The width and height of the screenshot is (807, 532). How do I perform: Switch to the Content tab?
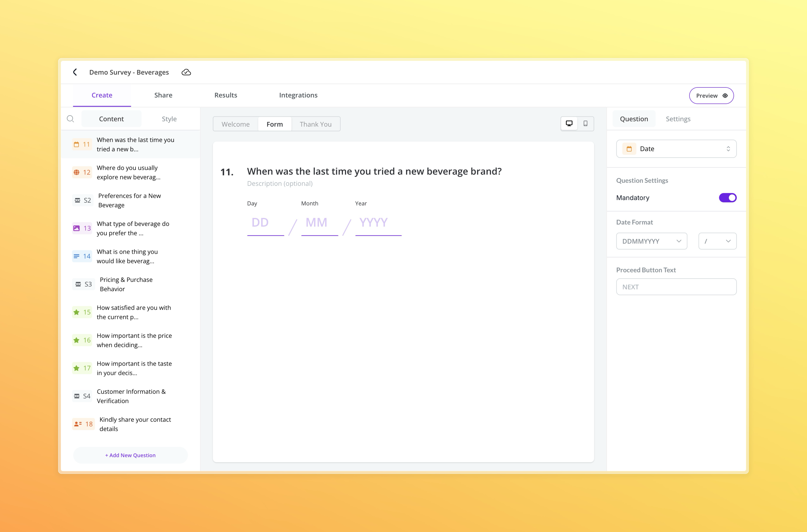point(111,119)
